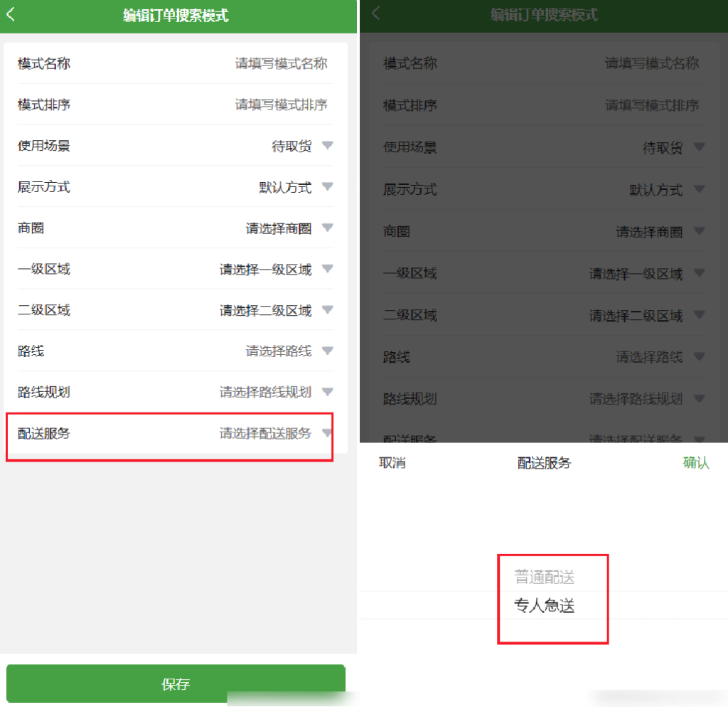Choose 专人急送 delivery option
This screenshot has height=707, width=728.
pos(543,606)
